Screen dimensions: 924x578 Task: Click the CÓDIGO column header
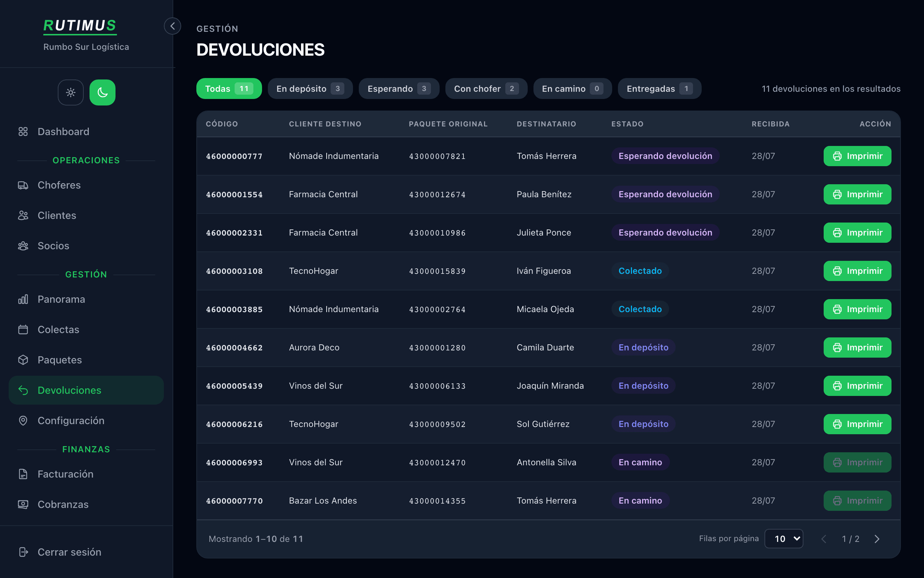pos(222,124)
